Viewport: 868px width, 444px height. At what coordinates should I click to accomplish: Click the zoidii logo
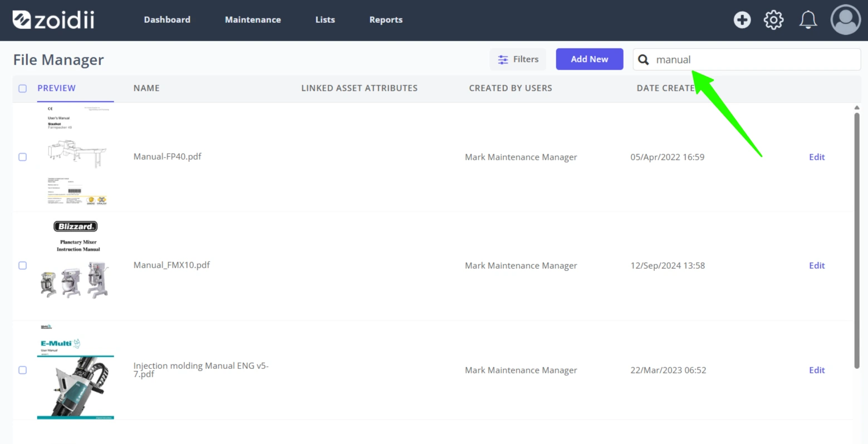click(53, 20)
